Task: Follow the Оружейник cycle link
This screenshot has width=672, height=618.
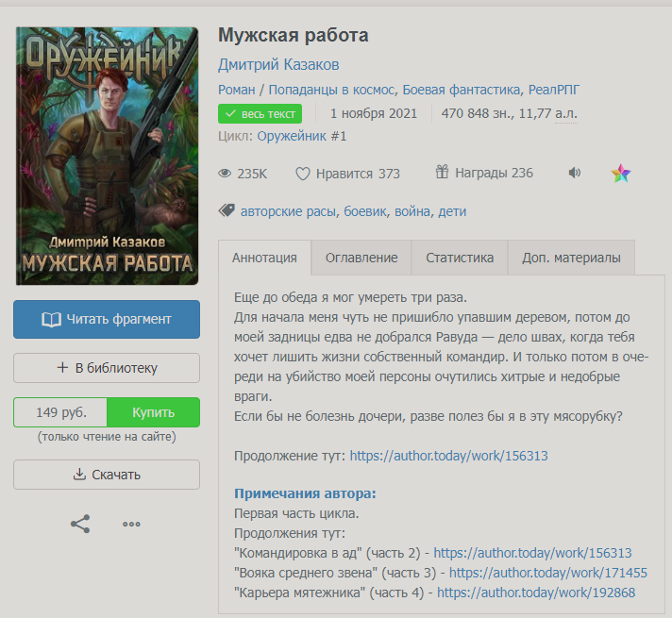Action: [x=301, y=136]
